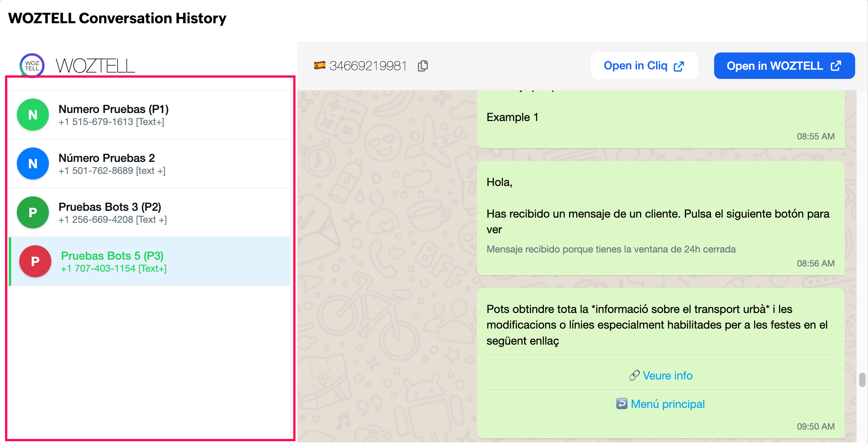The width and height of the screenshot is (868, 444).
Task: Click external link icon in Open in Cliq
Action: pyautogui.click(x=679, y=66)
